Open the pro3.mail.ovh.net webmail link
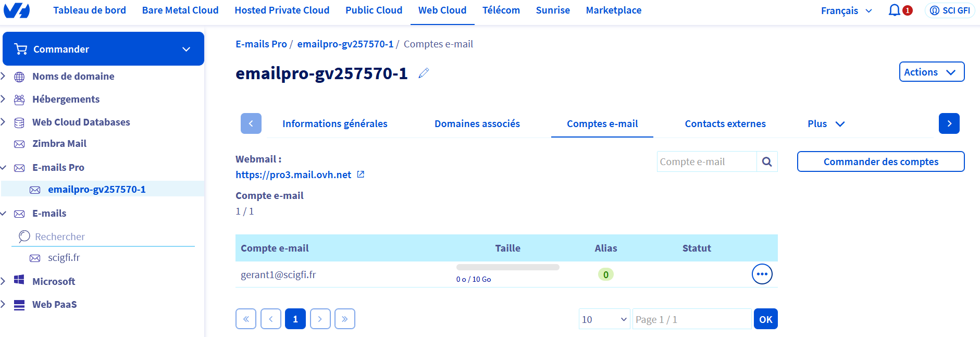 (293, 175)
